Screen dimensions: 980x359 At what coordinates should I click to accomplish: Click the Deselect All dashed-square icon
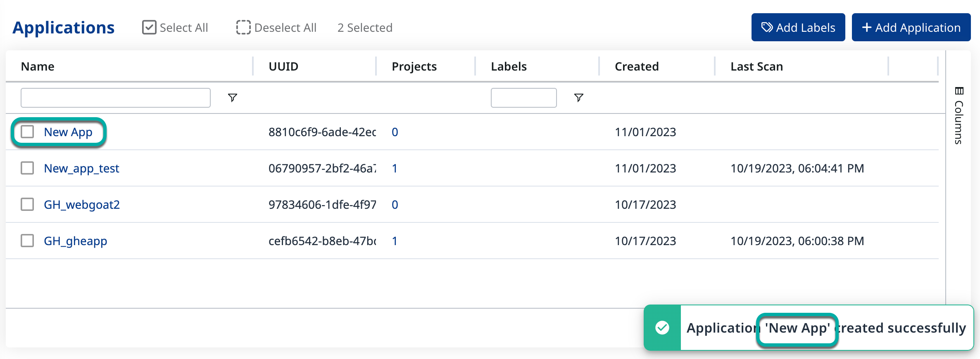click(x=243, y=28)
